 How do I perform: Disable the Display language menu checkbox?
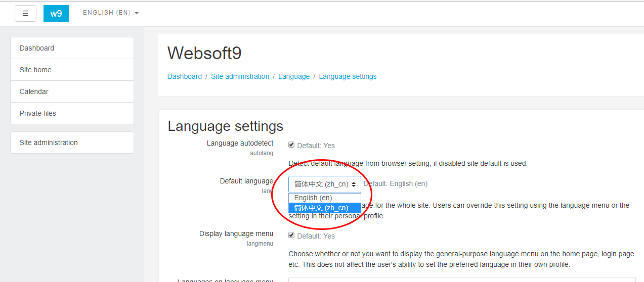click(291, 236)
